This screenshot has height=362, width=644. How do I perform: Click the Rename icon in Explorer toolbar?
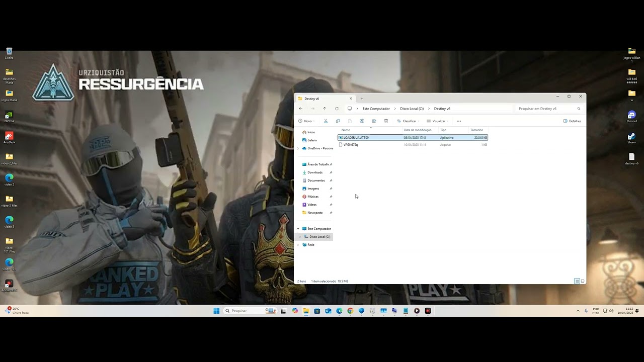click(362, 121)
